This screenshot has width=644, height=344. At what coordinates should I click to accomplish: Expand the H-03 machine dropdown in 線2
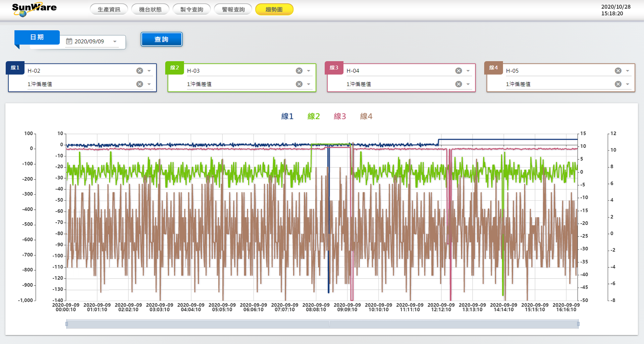(x=309, y=71)
